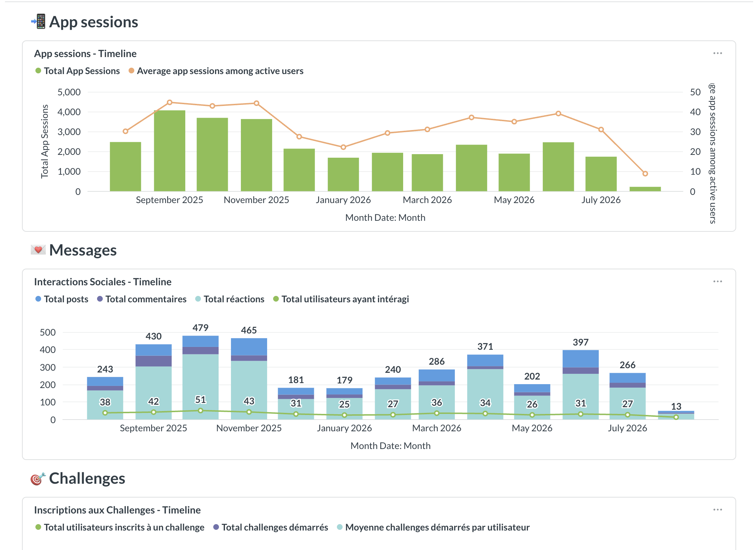Click the 43 users value label
Screen dimensions: 756x550
(x=249, y=401)
